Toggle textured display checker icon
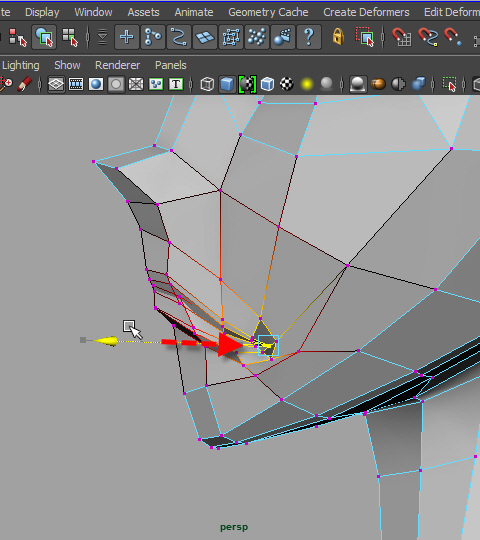 (x=287, y=84)
